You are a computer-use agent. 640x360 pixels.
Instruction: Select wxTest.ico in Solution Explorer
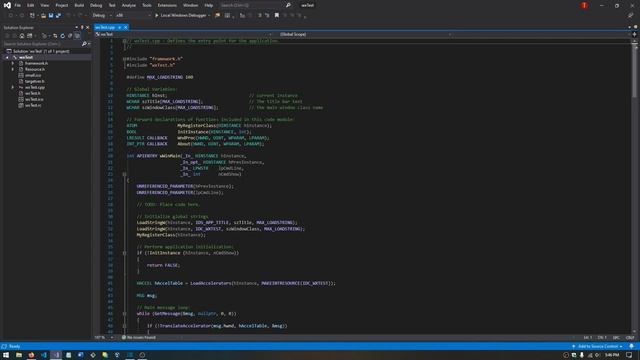[x=34, y=99]
